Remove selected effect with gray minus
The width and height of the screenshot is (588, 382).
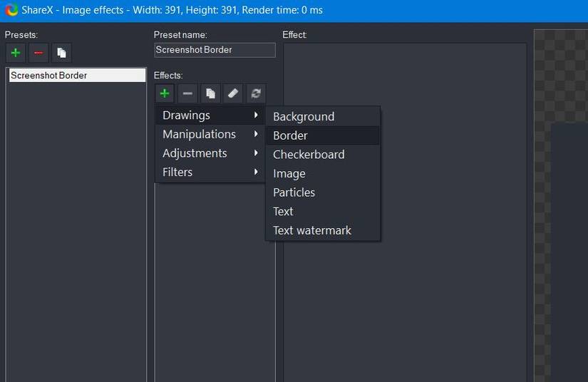click(187, 93)
